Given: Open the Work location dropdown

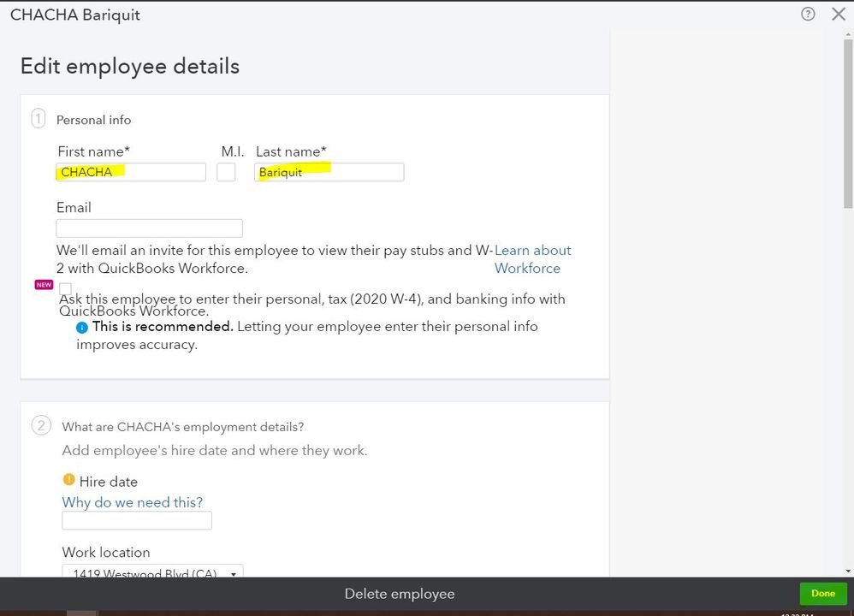Looking at the screenshot, I should tap(152, 571).
